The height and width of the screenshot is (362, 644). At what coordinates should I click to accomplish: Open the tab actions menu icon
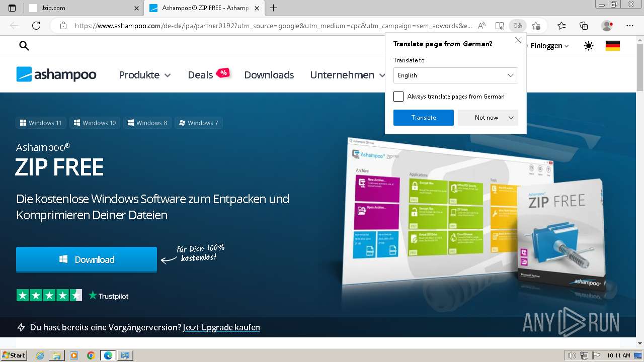[x=12, y=8]
